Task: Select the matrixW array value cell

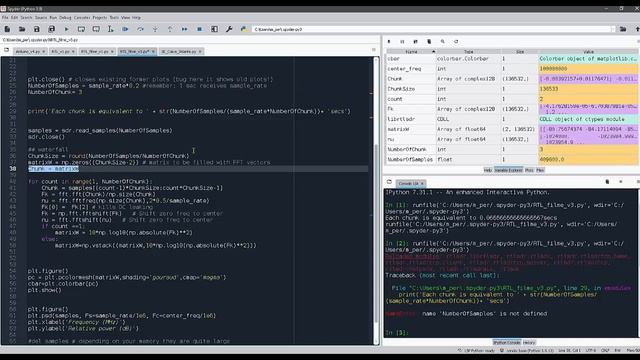Action: pos(588,129)
